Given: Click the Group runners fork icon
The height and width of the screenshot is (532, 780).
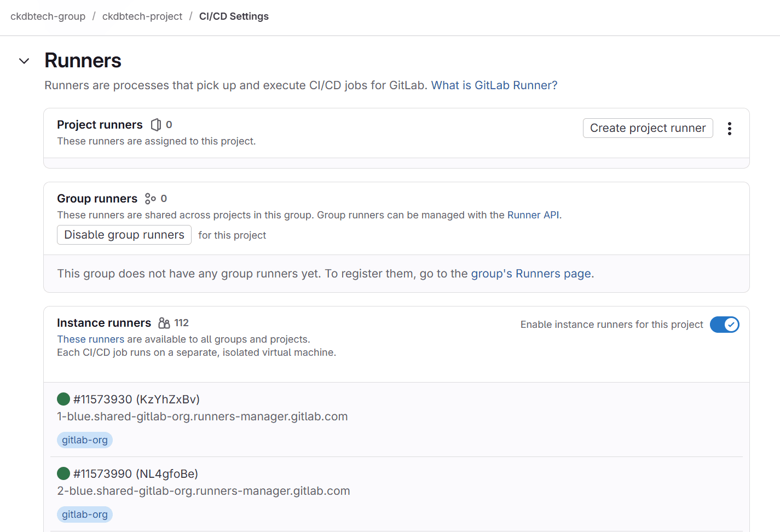Looking at the screenshot, I should (152, 198).
